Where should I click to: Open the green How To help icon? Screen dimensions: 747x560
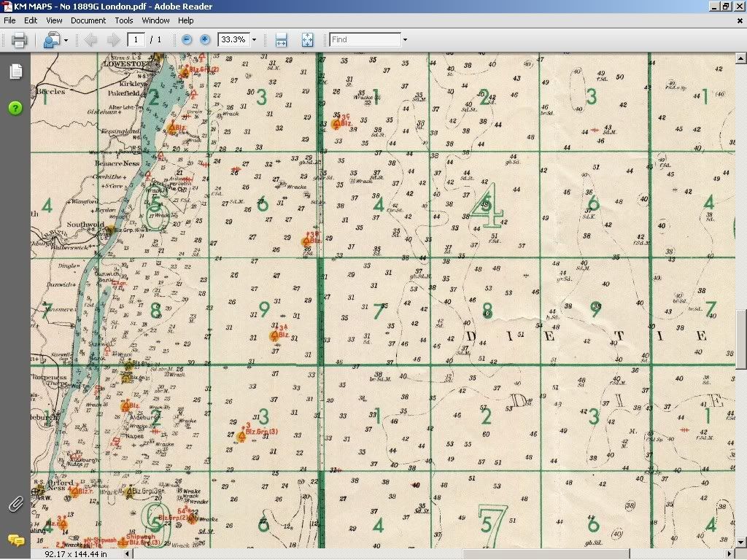(15, 108)
